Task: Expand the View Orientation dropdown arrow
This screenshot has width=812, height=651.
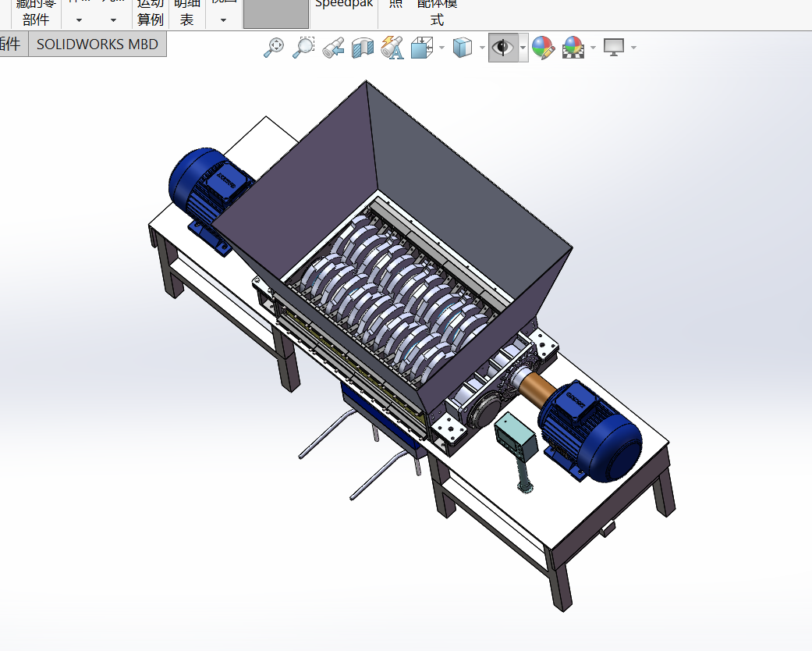Action: (x=441, y=48)
